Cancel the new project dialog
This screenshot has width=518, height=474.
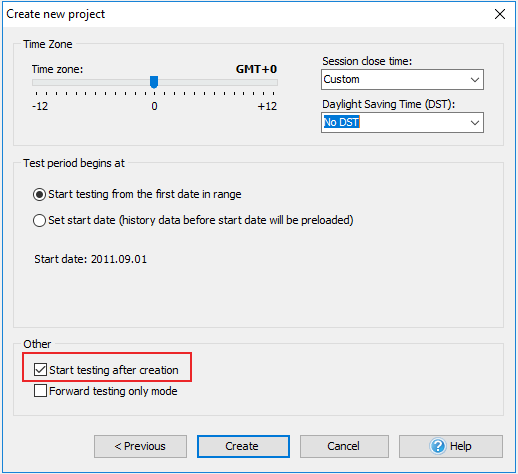coord(344,446)
